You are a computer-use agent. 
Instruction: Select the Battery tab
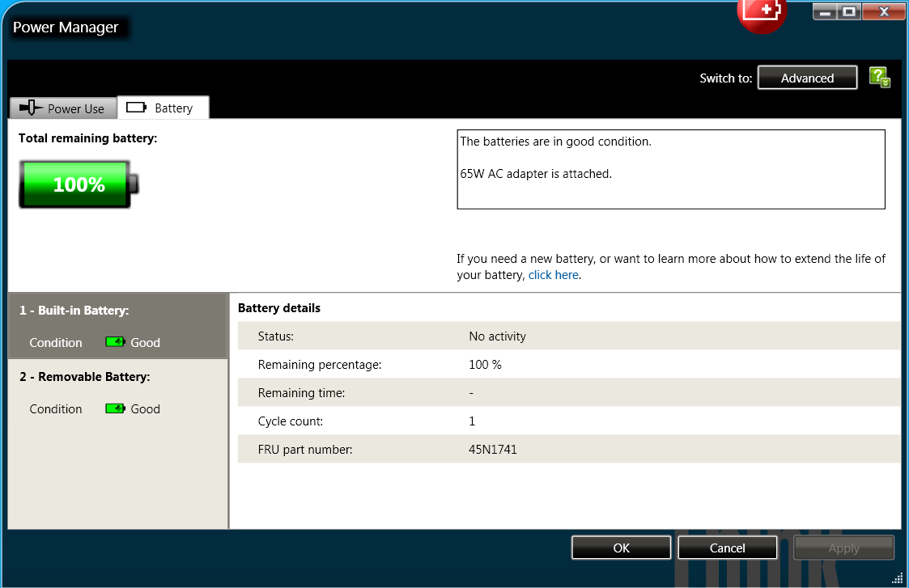(x=164, y=108)
